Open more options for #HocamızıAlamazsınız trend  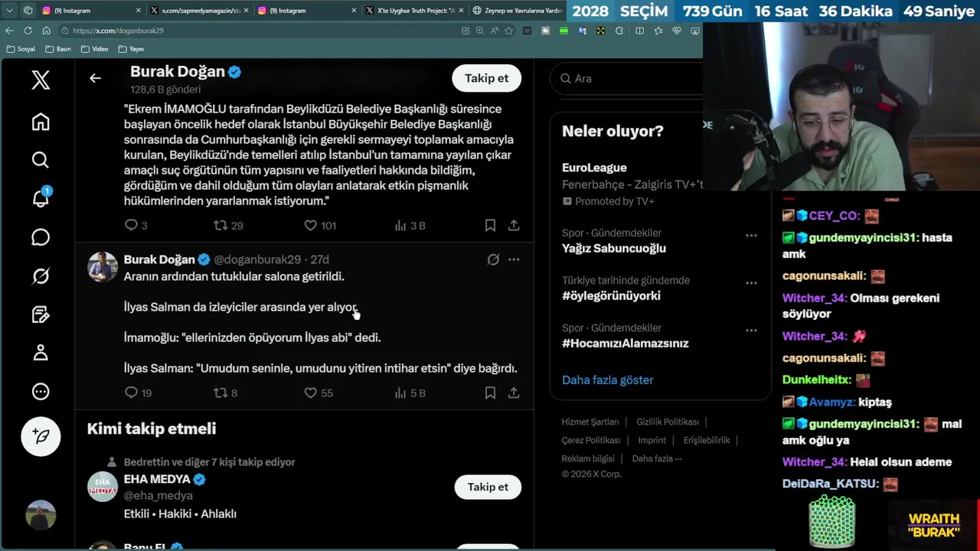click(751, 331)
